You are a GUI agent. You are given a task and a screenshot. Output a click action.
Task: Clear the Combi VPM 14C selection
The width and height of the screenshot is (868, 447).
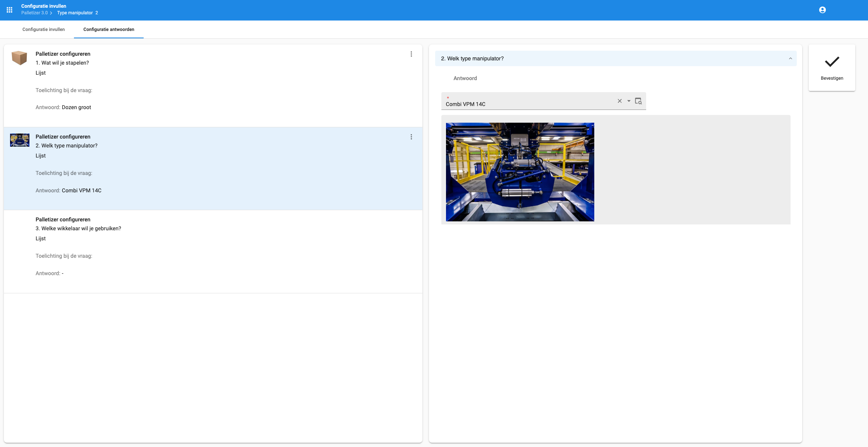coord(619,101)
